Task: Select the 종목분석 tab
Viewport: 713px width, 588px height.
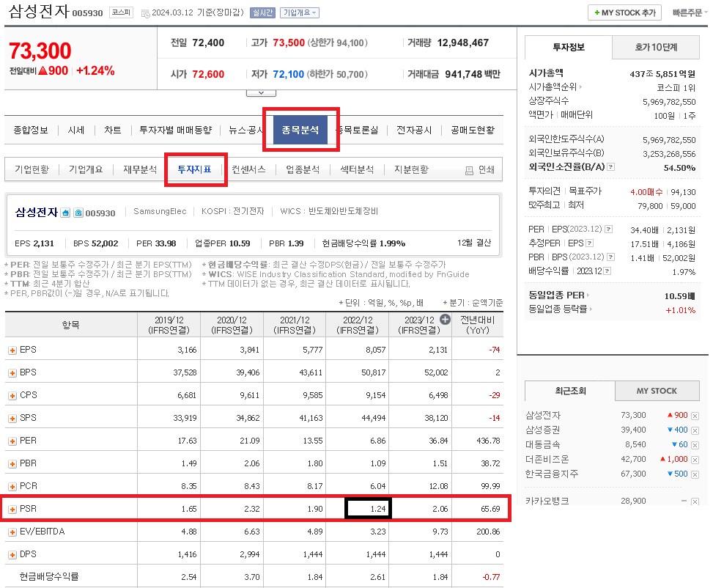Action: pyautogui.click(x=300, y=131)
